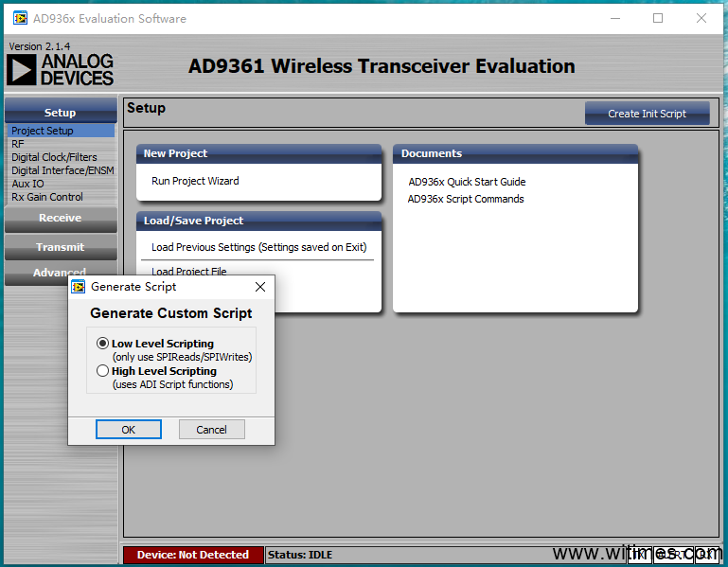Viewport: 728px width, 567px height.
Task: Minimize the AD936x Evaluation Software window
Action: [x=615, y=19]
